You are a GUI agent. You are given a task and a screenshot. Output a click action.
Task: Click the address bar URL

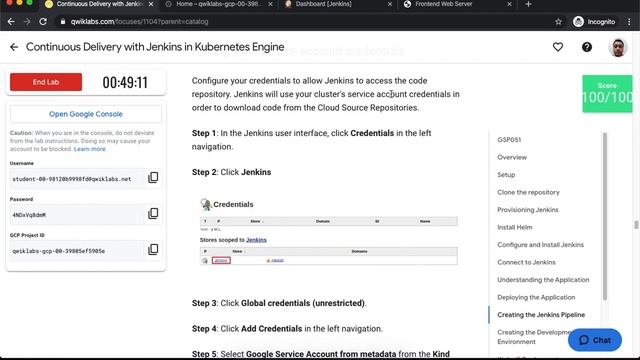pos(139,22)
